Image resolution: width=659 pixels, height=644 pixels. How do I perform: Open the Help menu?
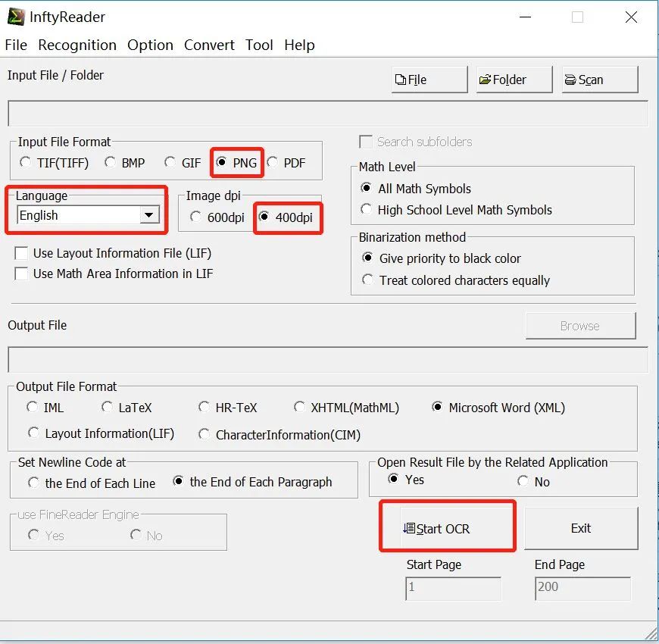[x=299, y=45]
